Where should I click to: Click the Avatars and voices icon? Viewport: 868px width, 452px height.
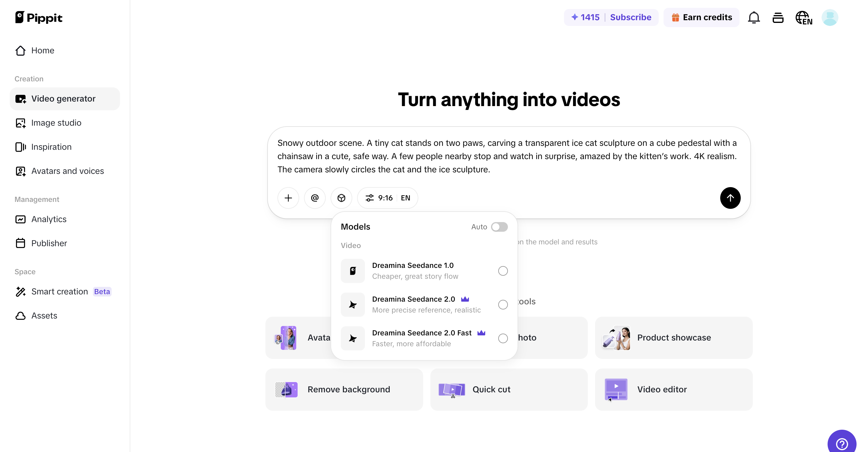pos(21,171)
